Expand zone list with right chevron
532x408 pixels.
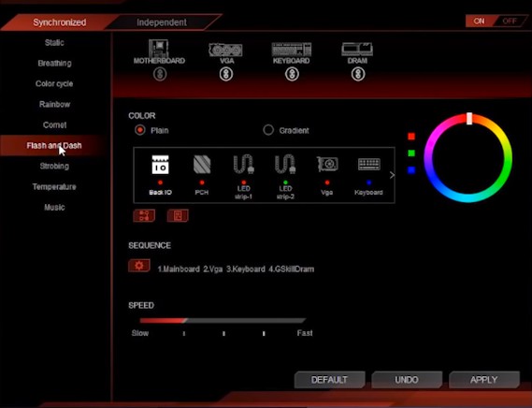click(x=392, y=175)
